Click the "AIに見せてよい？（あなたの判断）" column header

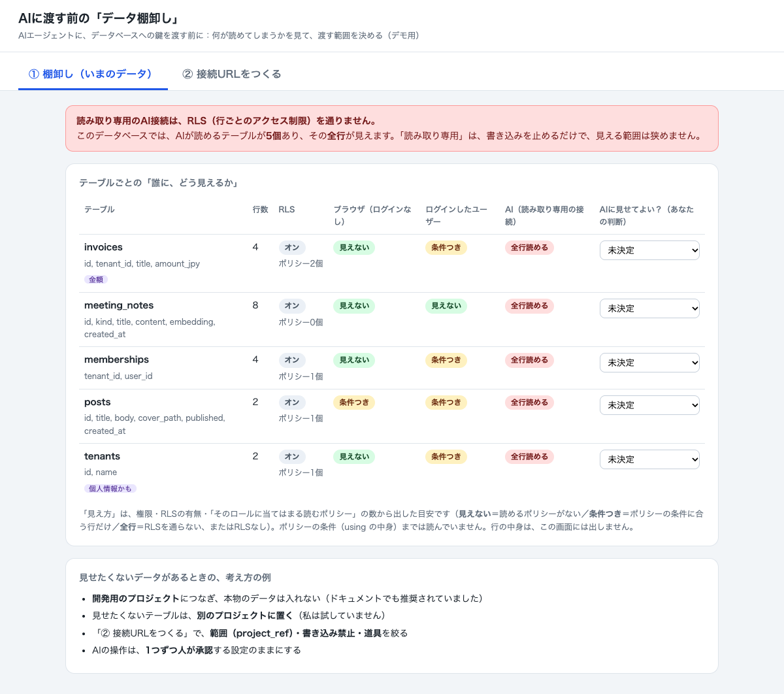click(x=647, y=216)
